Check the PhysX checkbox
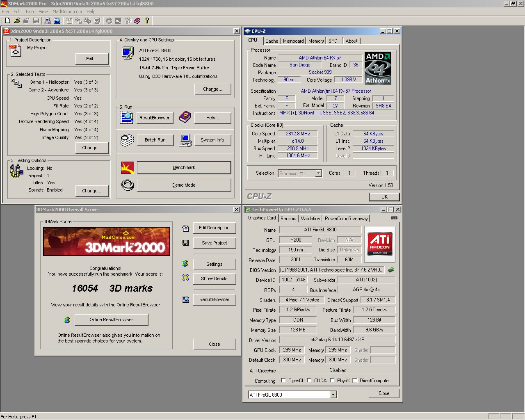Image resolution: width=525 pixels, height=420 pixels. 332,380
